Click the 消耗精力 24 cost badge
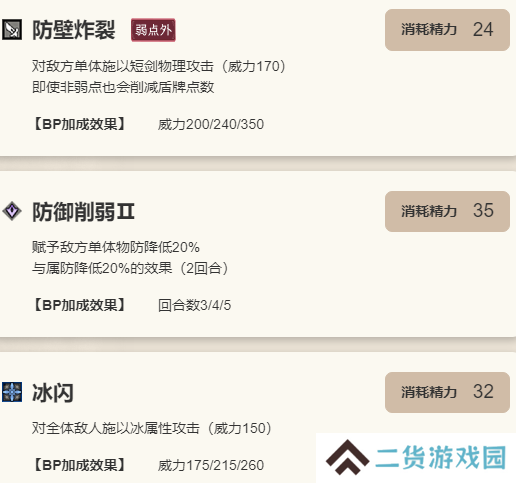Image resolution: width=516 pixels, height=483 pixels. pyautogui.click(x=447, y=30)
